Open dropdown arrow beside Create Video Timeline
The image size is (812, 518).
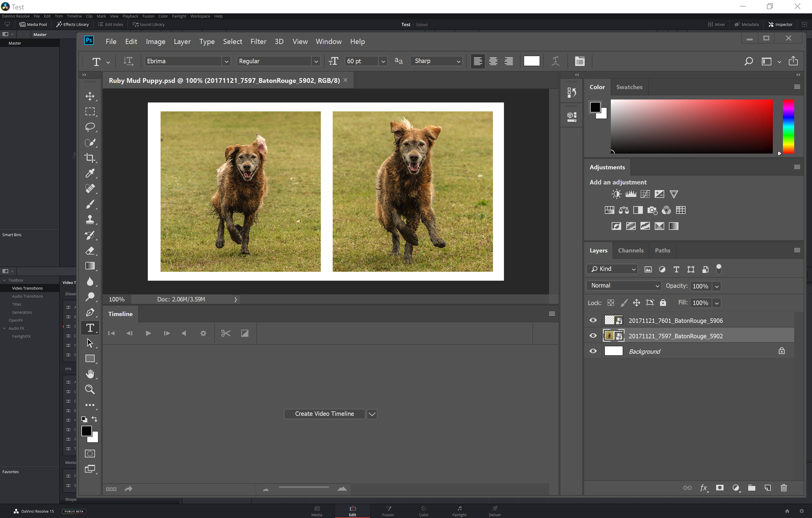[x=372, y=414]
